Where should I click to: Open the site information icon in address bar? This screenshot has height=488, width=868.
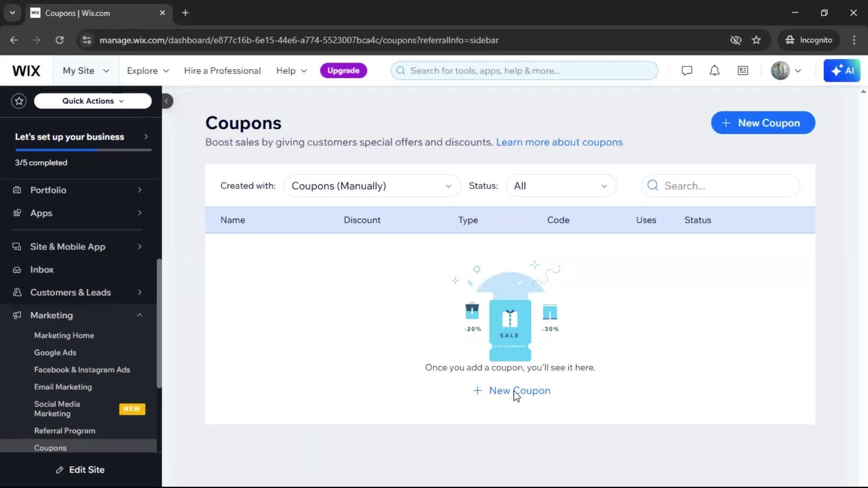coord(86,40)
